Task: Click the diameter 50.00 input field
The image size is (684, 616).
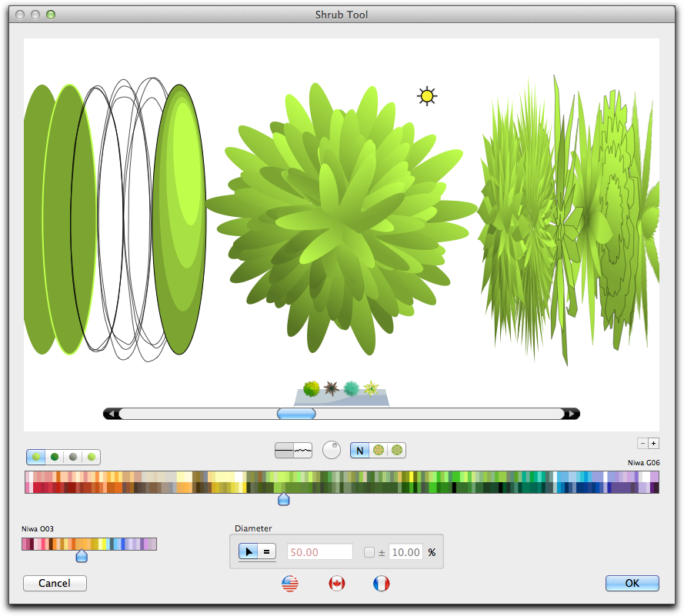Action: tap(320, 552)
